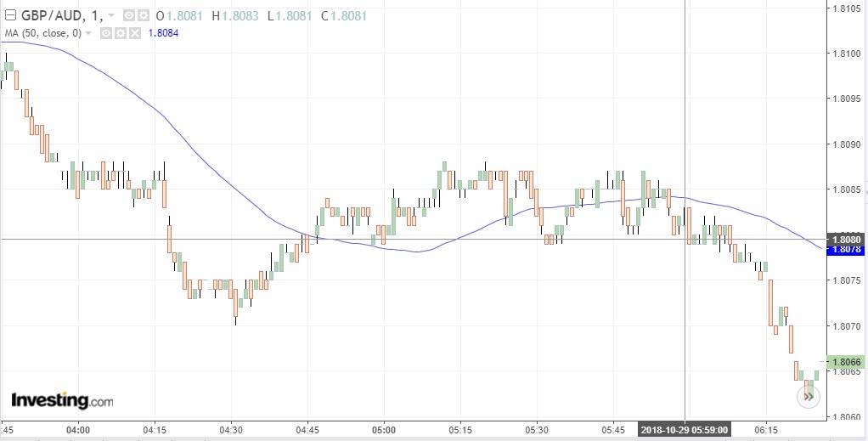Image resolution: width=868 pixels, height=441 pixels.
Task: Click the blue MA price label on the scale
Action: click(846, 250)
